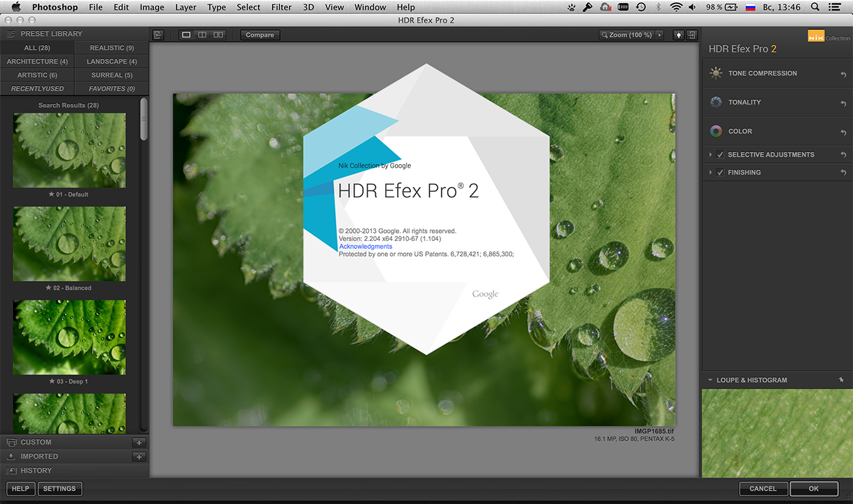Collapse the Loupe & Histogram panel
This screenshot has width=853, height=504.
(710, 380)
